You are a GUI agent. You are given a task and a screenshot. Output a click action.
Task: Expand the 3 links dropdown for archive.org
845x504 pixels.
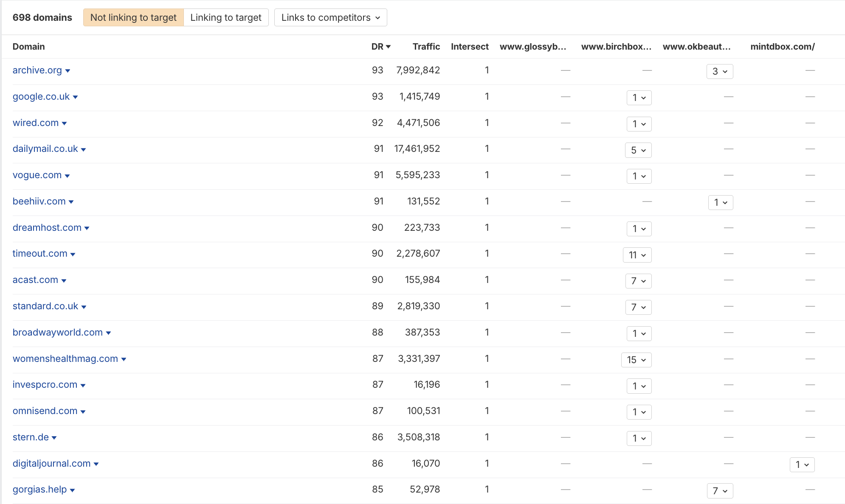pos(720,71)
